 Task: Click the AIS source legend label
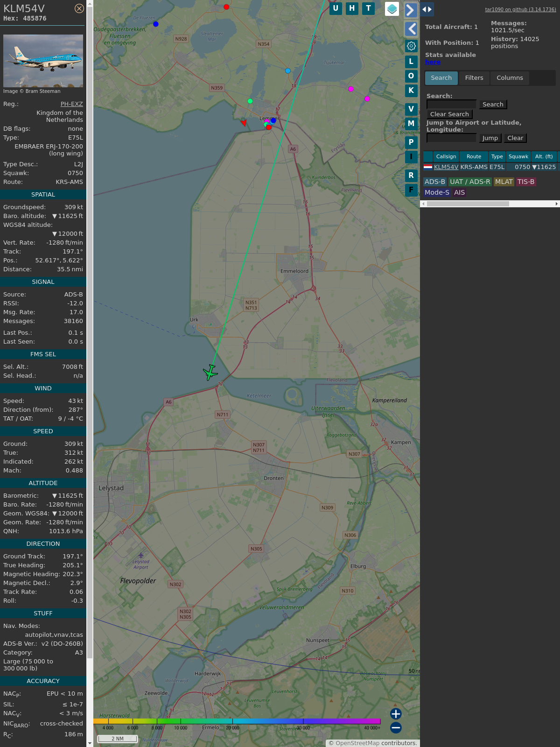(460, 193)
